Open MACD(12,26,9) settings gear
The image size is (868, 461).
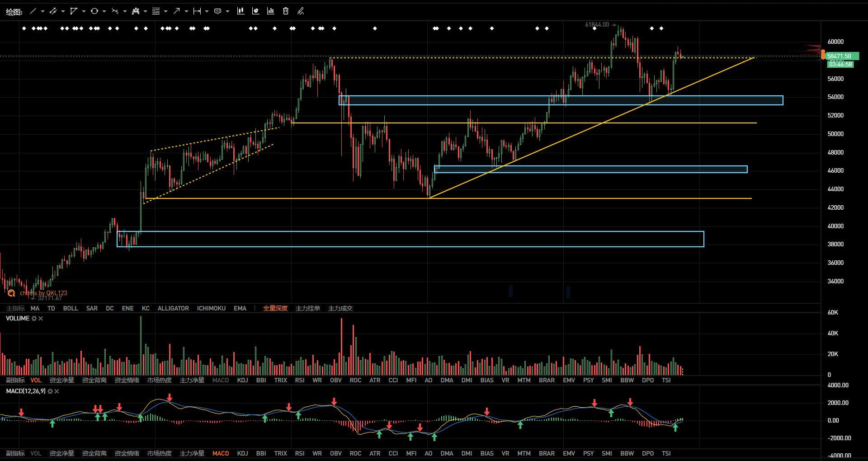click(x=50, y=391)
